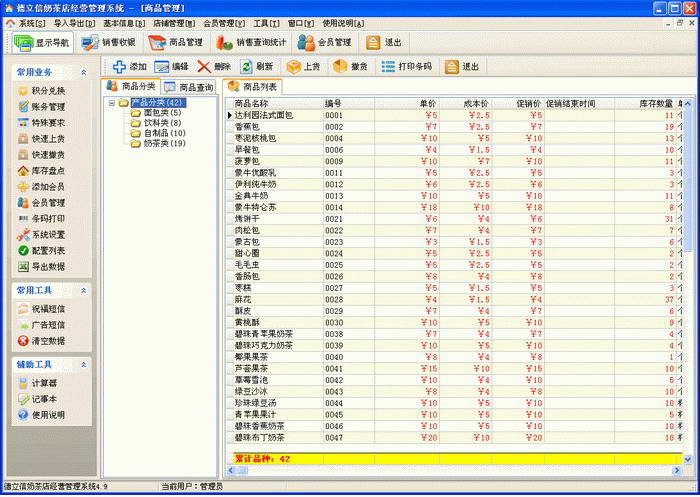Click 退出 in main toolbar
The width and height of the screenshot is (700, 497).
pos(383,43)
